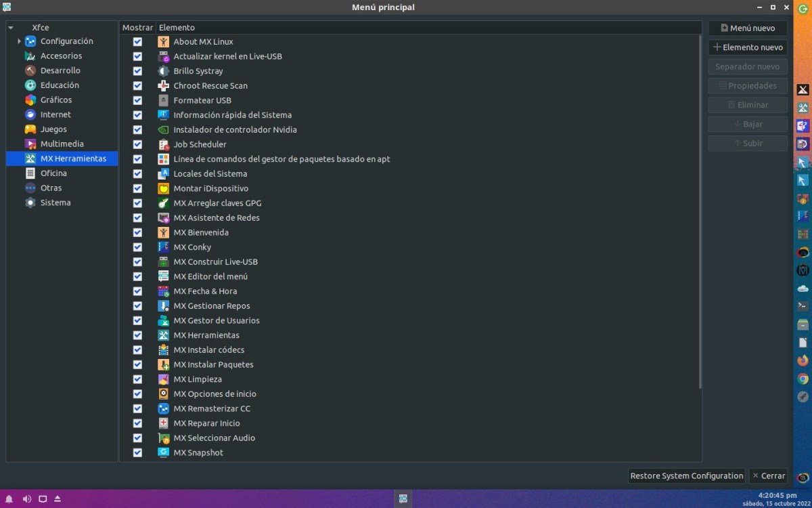
Task: Select the Internet category in sidebar
Action: tap(55, 114)
